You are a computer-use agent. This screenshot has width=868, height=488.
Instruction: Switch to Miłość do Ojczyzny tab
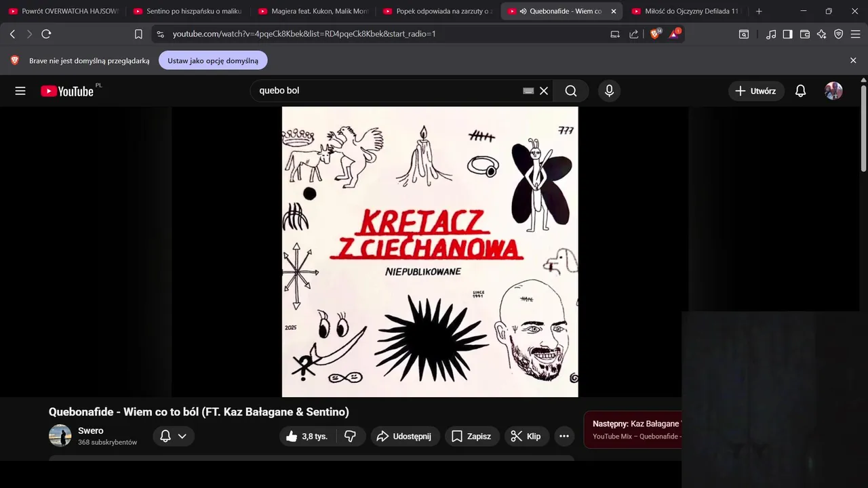(x=687, y=12)
